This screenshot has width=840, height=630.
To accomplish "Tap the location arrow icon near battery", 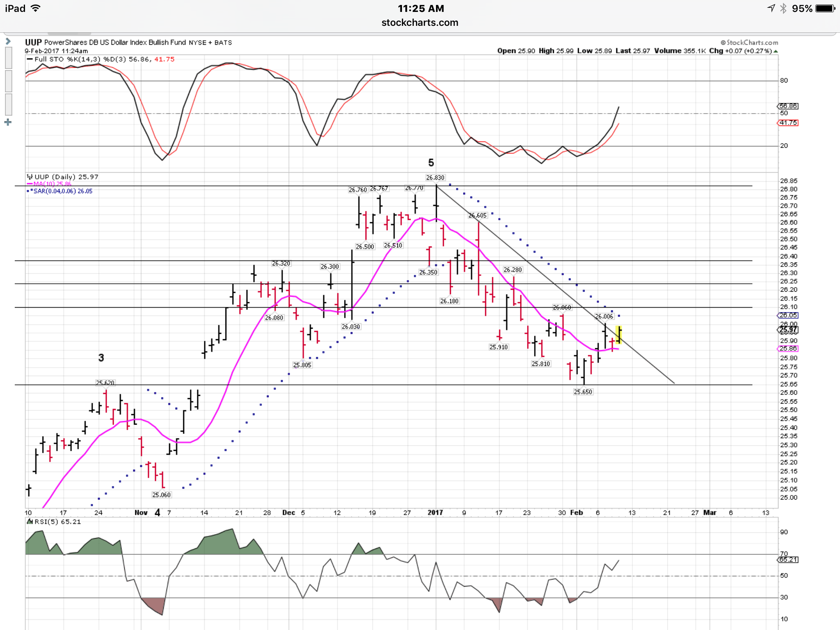I will tap(771, 8).
